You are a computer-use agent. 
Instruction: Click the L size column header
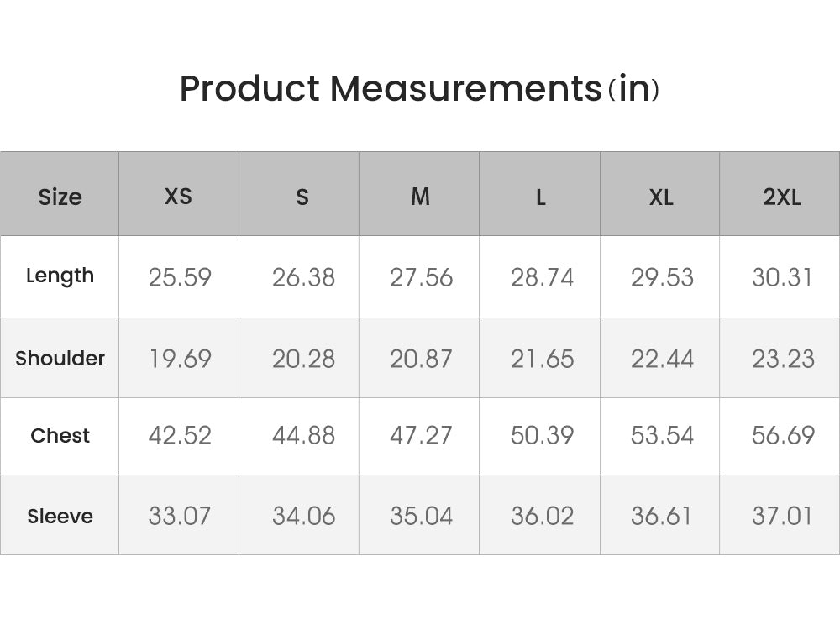click(x=541, y=197)
